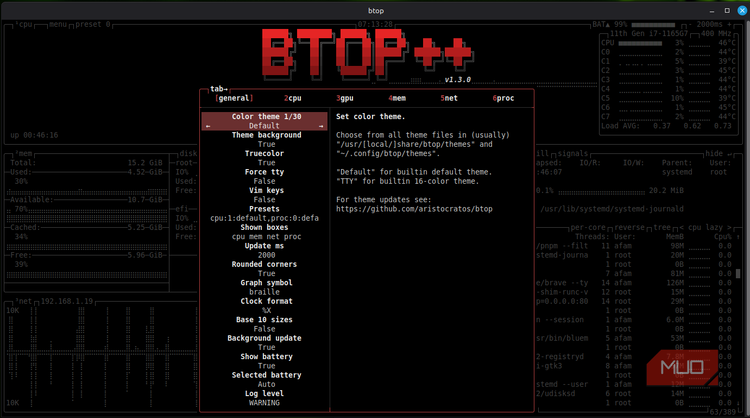Viewport: 750px width, 418px height.
Task: Click the up 00:46:16 uptime text
Action: click(x=34, y=135)
